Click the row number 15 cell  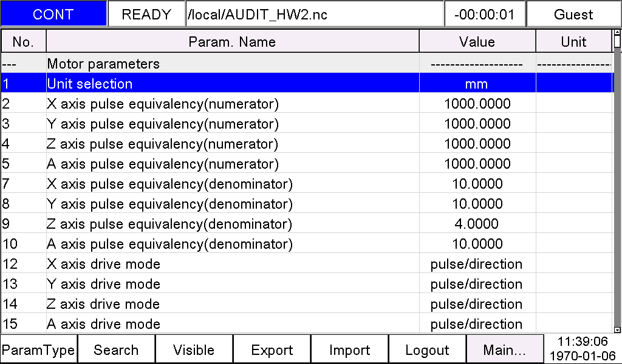24,323
